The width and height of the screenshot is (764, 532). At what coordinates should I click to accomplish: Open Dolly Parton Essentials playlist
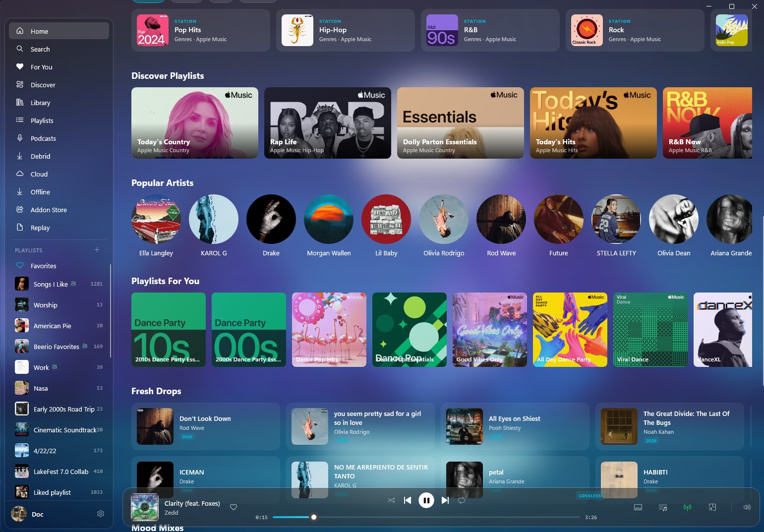click(461, 123)
